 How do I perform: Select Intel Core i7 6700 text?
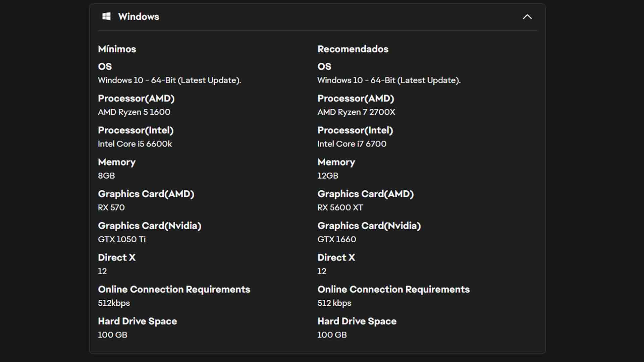352,144
